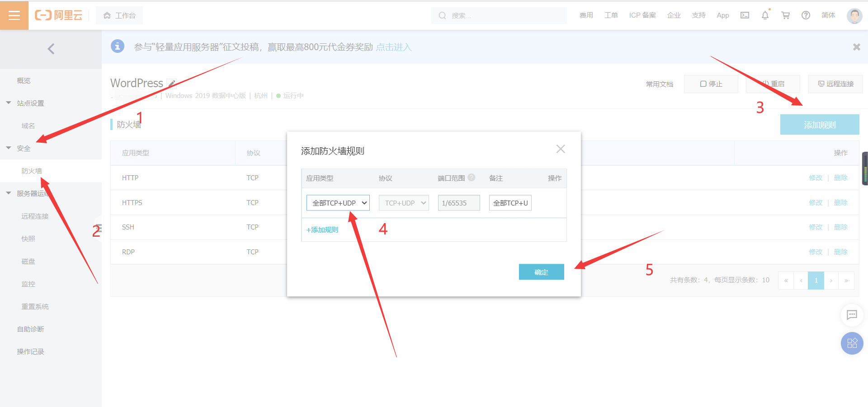Click the port range help icon

[472, 178]
